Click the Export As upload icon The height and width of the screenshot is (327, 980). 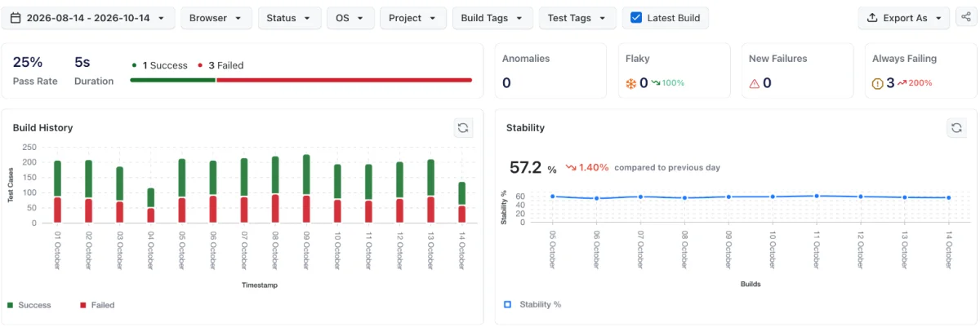[872, 18]
